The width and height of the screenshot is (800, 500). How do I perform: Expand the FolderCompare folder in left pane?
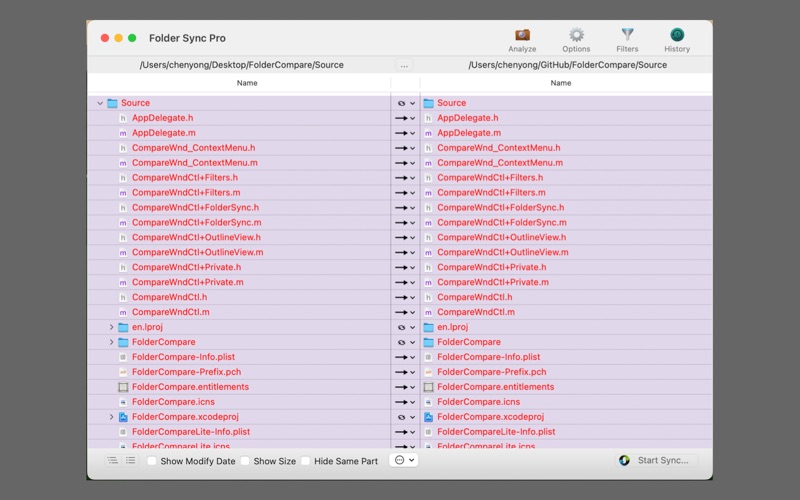click(111, 342)
